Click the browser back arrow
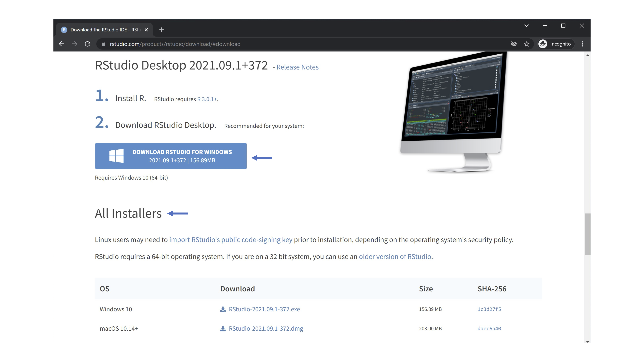Image resolution: width=644 pixels, height=362 pixels. (62, 44)
